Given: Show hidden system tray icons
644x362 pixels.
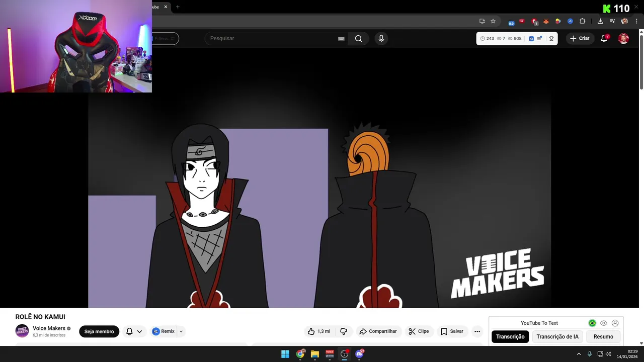Looking at the screenshot, I should tap(579, 354).
